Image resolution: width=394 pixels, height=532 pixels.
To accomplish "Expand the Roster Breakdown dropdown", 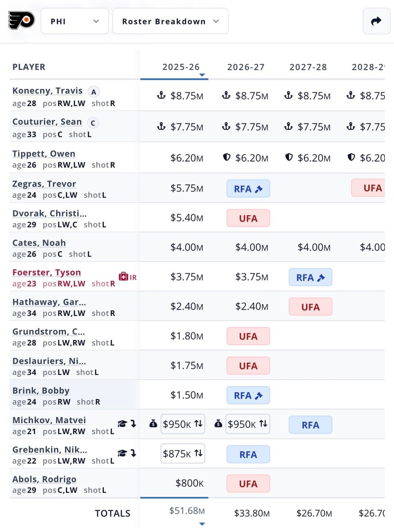I will 170,21.
